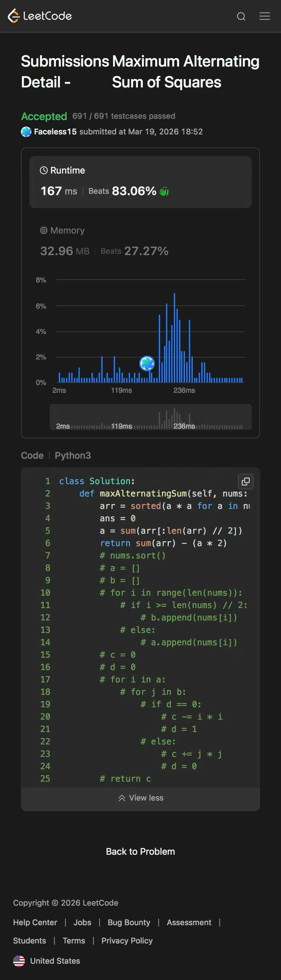281x980 pixels.
Task: Click the submitted at Mar 19, 2026 18:52 text
Action: point(141,131)
